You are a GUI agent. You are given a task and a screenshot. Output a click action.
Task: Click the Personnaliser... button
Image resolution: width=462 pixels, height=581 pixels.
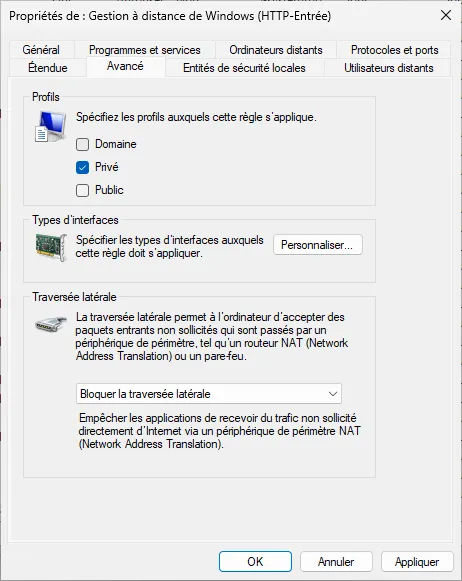[318, 245]
